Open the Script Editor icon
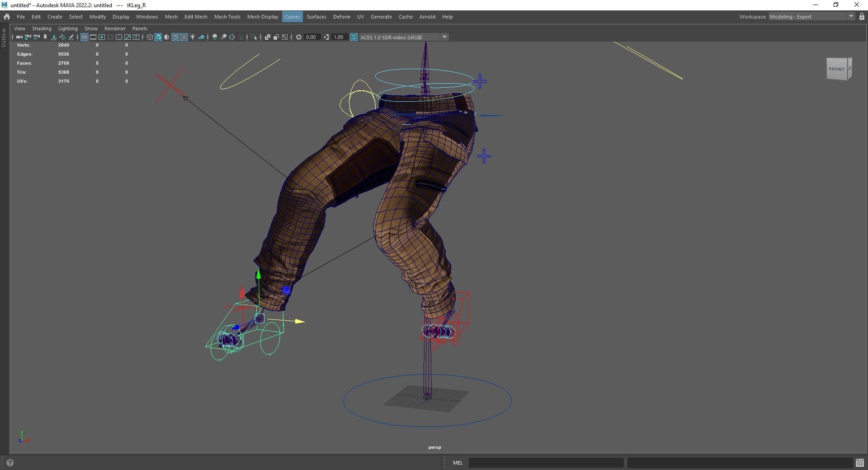 click(859, 463)
